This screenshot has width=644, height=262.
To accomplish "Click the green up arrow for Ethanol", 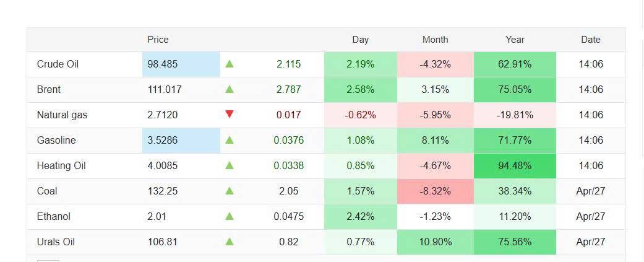I will (230, 216).
